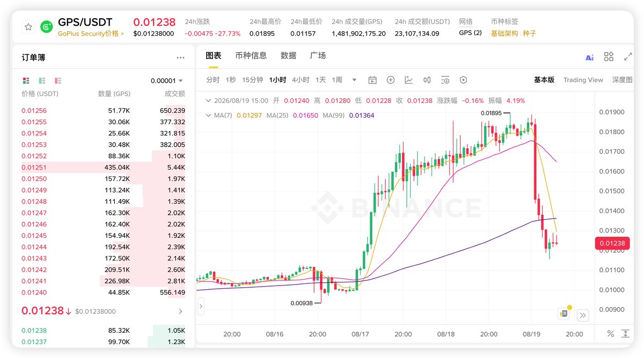
Task: Click the GPS (2) network label
Action: click(x=470, y=33)
